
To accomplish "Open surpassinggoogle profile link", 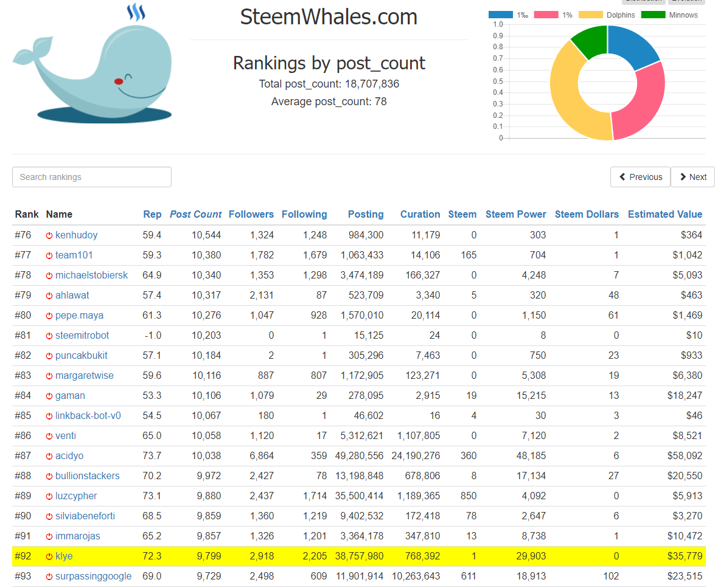I will tap(94, 576).
